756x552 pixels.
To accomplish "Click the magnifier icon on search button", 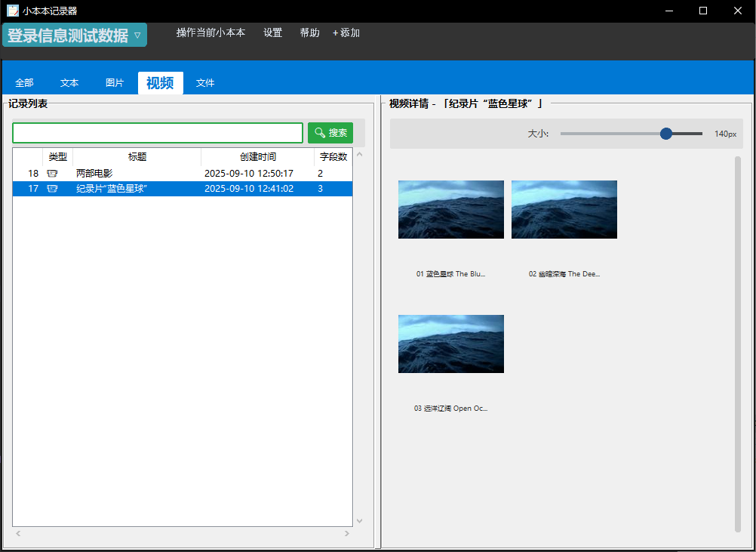I will click(x=320, y=133).
